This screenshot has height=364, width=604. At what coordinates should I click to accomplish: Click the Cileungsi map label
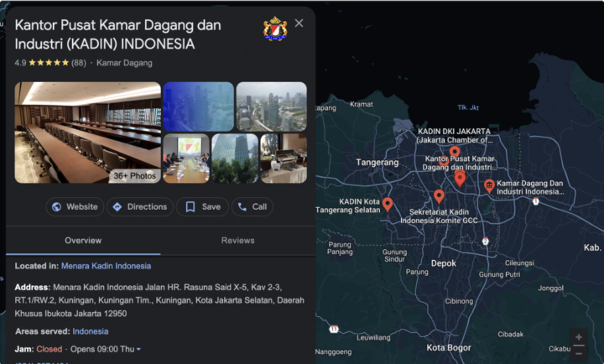tap(519, 263)
